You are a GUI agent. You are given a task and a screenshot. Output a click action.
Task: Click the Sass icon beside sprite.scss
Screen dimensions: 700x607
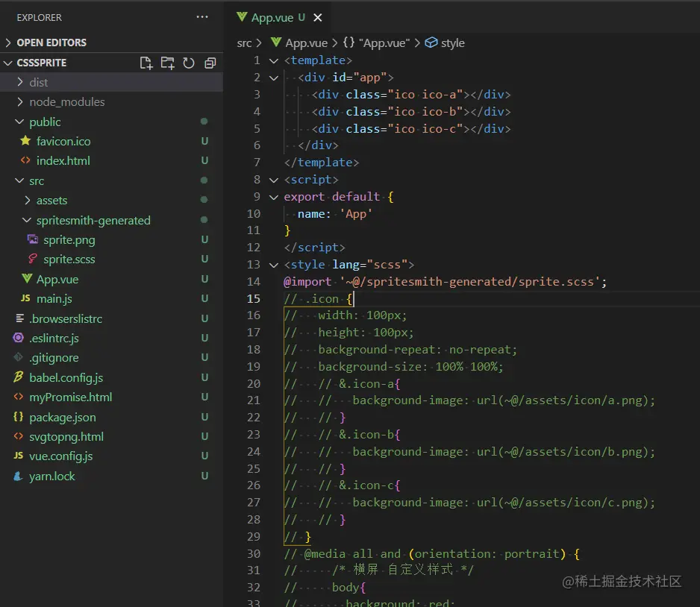[33, 259]
